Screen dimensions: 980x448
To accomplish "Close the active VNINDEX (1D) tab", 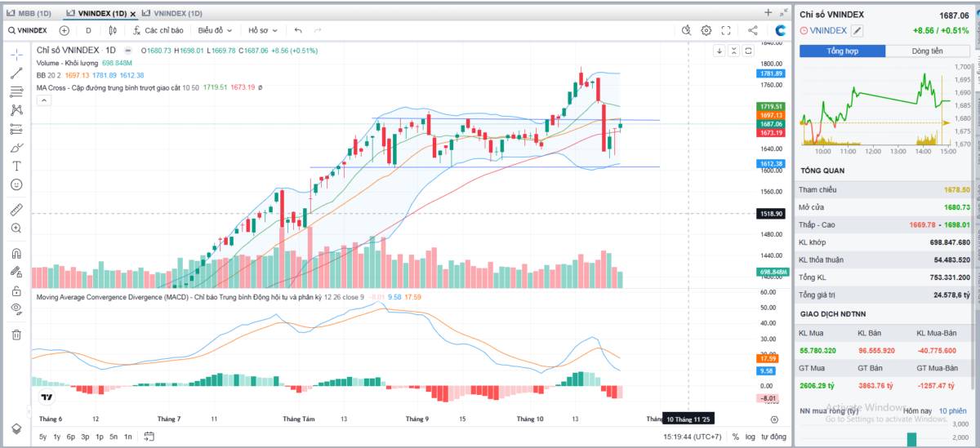I will [x=133, y=14].
